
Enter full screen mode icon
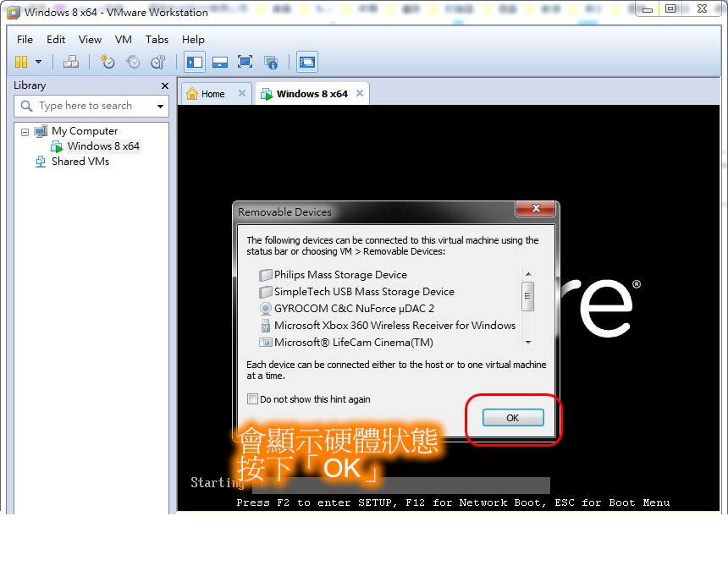245,62
